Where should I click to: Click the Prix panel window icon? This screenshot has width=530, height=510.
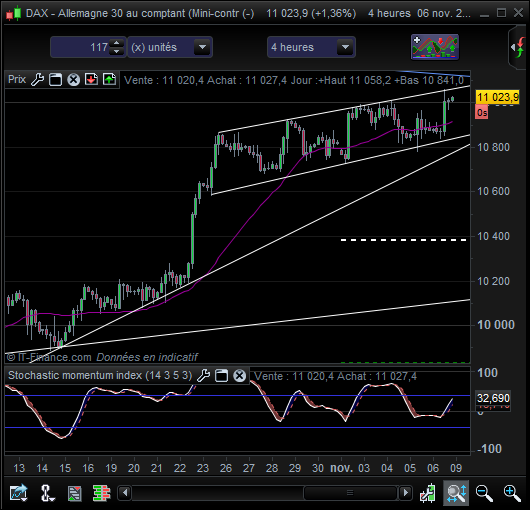point(55,80)
